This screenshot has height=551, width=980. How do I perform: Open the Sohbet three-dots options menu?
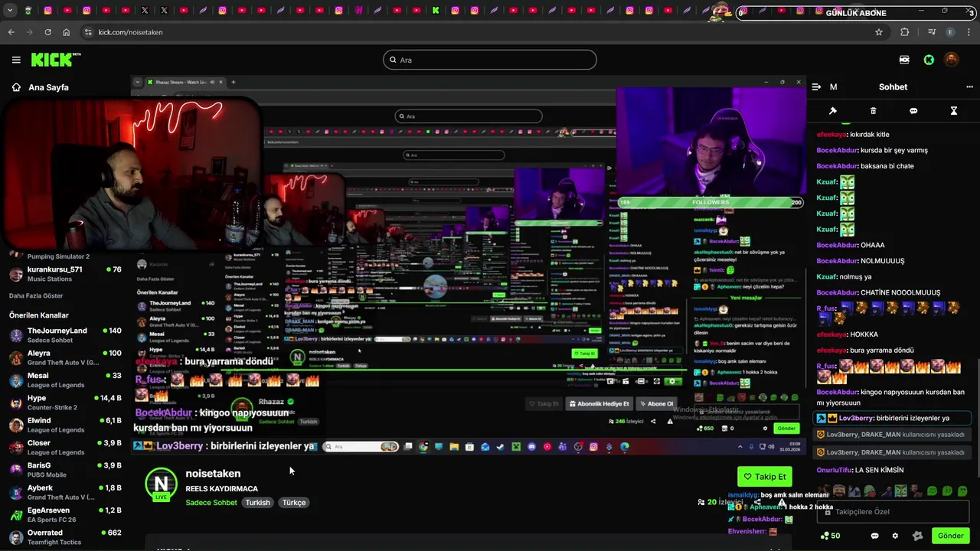click(x=969, y=87)
